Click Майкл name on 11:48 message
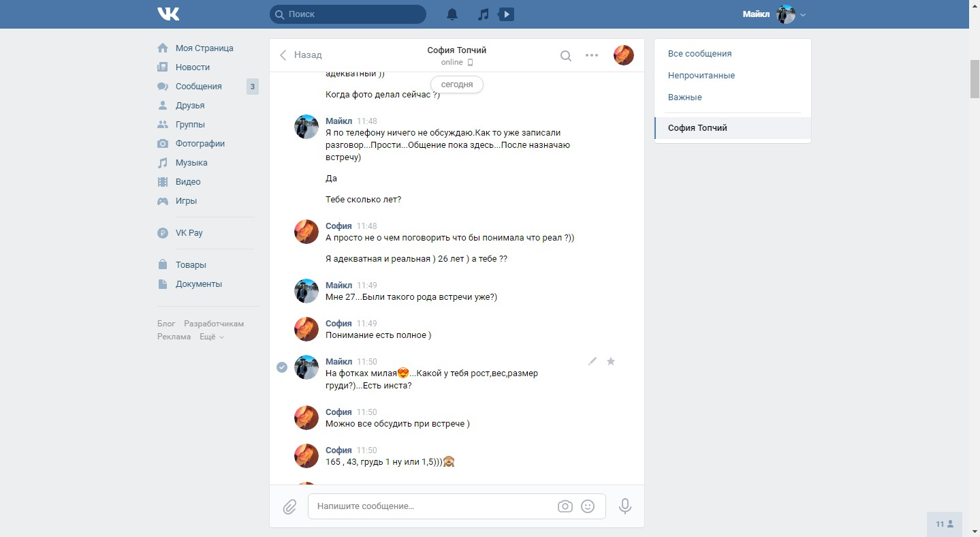 pyautogui.click(x=339, y=121)
